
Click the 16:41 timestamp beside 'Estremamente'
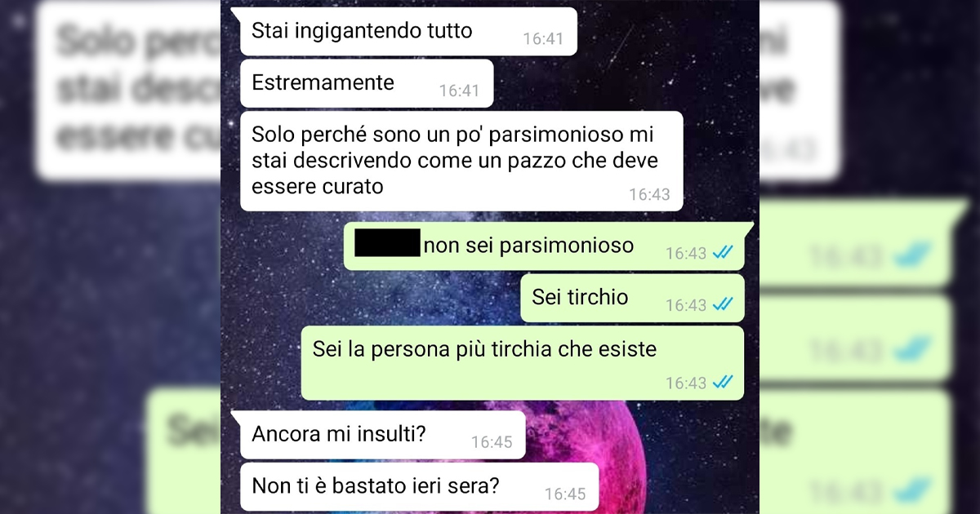click(x=460, y=91)
